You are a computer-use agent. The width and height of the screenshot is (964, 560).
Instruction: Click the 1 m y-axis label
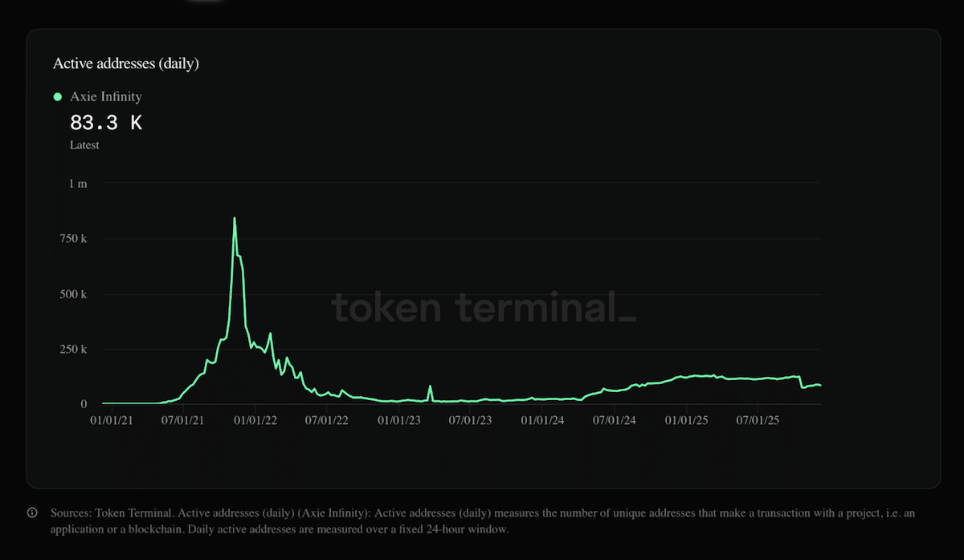point(78,184)
